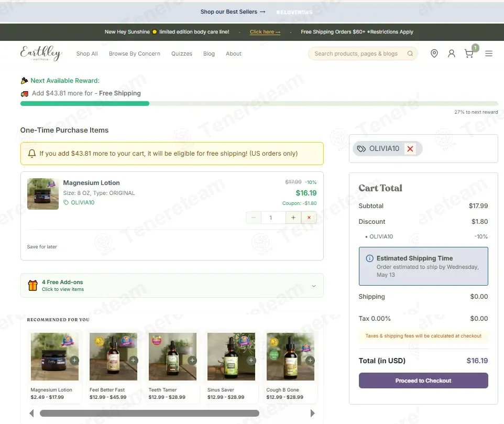The height and width of the screenshot is (424, 504).
Task: Decrease Magnesium Lotion quantity with minus
Action: (253, 218)
